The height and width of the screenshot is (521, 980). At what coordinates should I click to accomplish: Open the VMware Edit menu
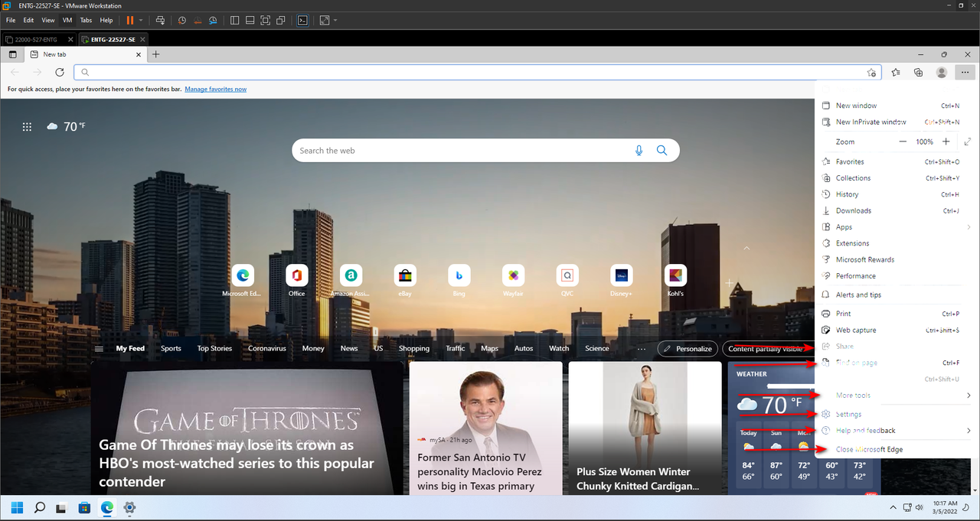pyautogui.click(x=28, y=20)
